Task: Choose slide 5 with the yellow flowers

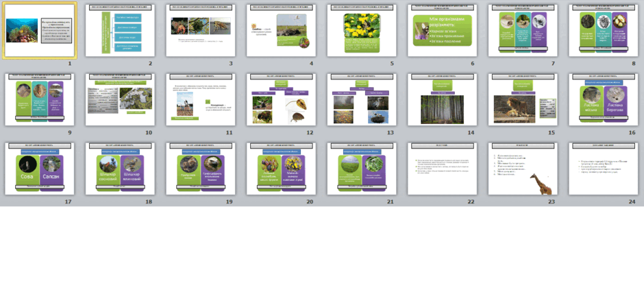Action: [x=362, y=30]
